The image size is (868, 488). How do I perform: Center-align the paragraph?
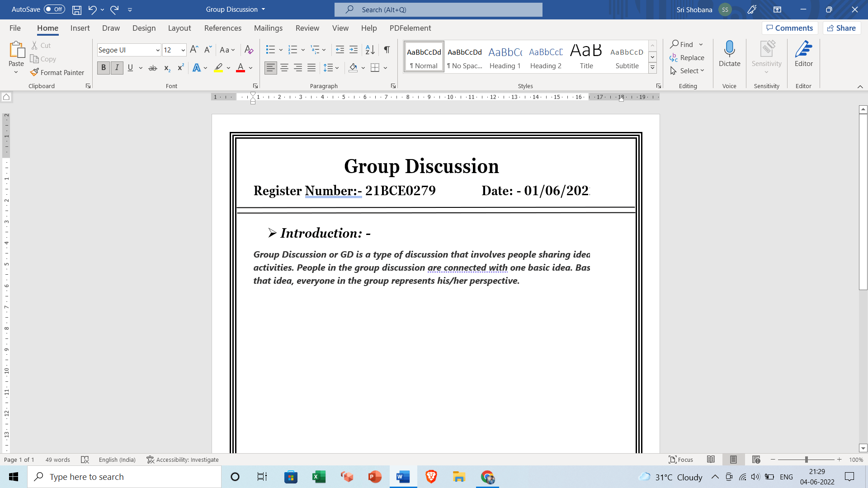284,68
